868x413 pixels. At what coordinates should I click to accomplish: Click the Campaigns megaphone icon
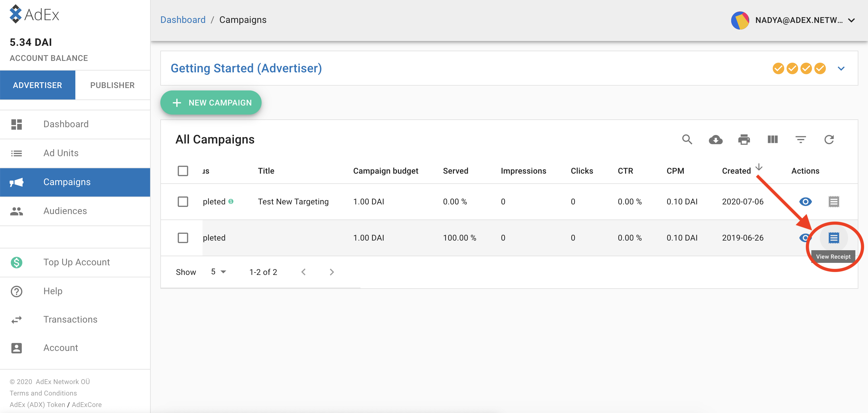17,182
